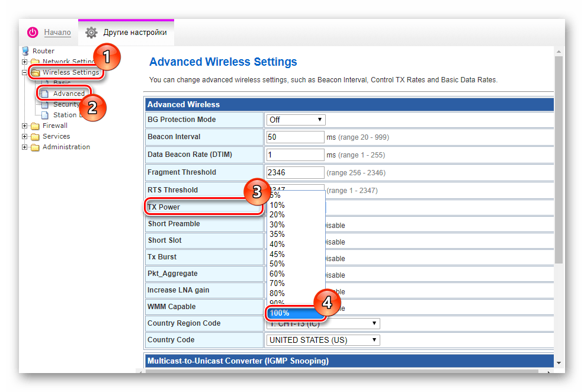Open the Начало link
584x392 pixels.
pos(57,33)
